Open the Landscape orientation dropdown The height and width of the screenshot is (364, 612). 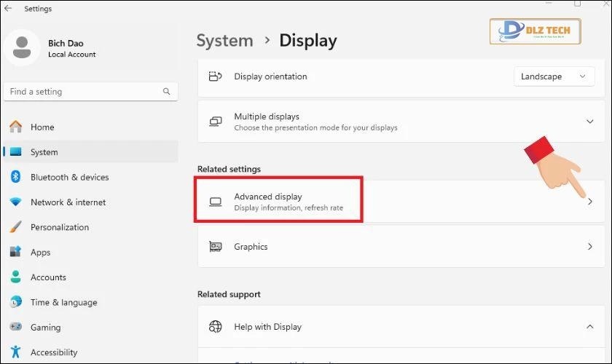(x=553, y=76)
